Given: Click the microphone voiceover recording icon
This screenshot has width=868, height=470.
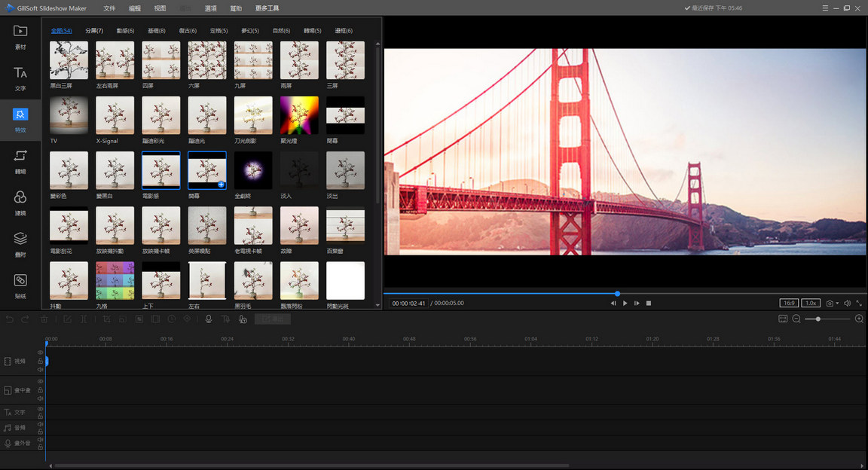Looking at the screenshot, I should 208,319.
